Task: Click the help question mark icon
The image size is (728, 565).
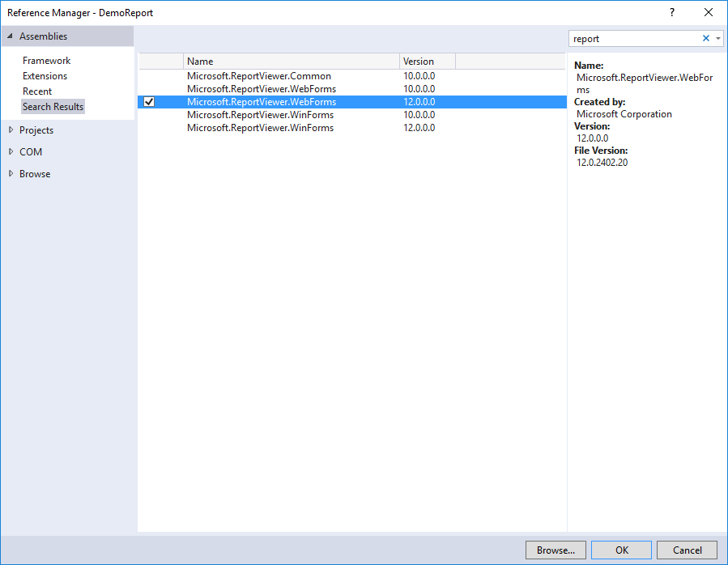Action: [x=671, y=12]
